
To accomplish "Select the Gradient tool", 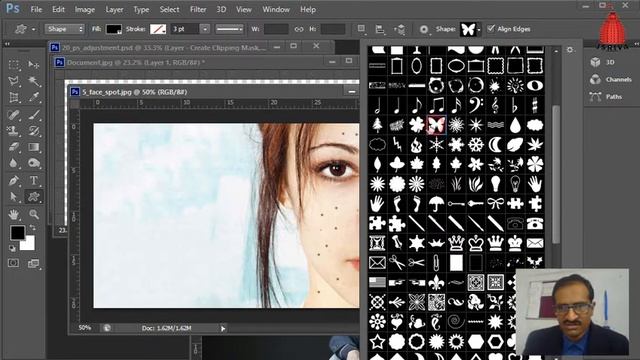I will 33,147.
